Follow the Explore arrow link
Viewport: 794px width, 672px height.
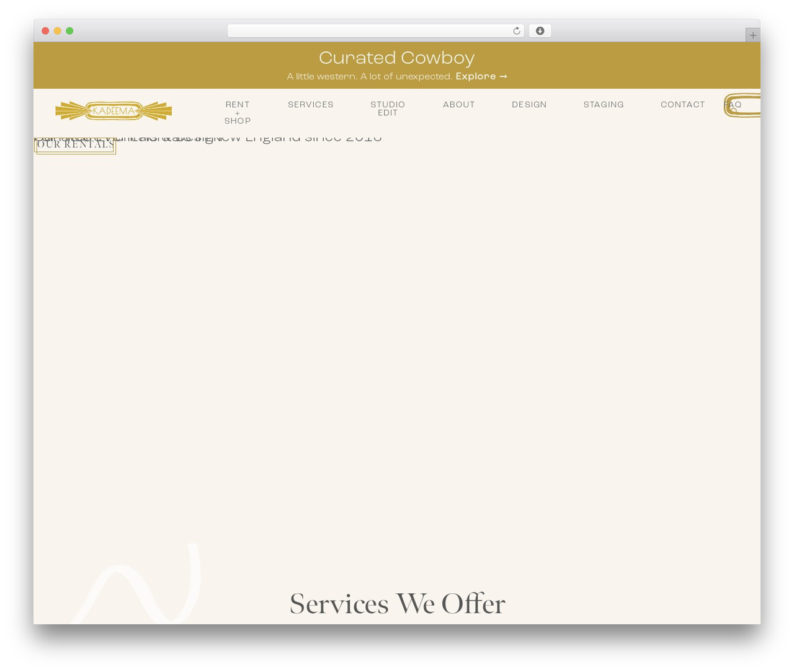coord(481,76)
